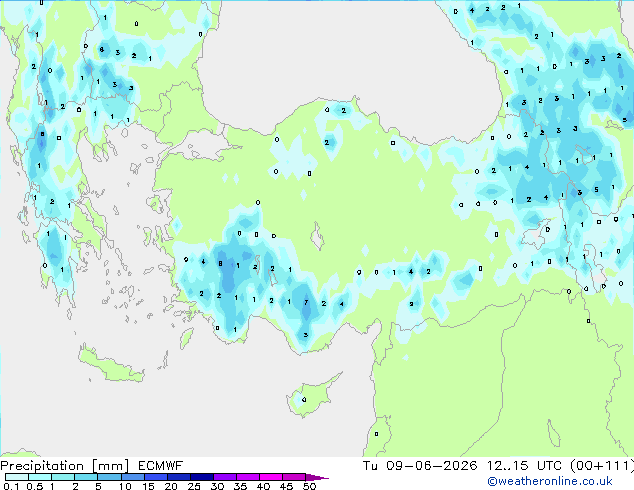634x490 pixels.
Task: Pick the 45–50 mm legend color swatch
Action: click(x=294, y=477)
